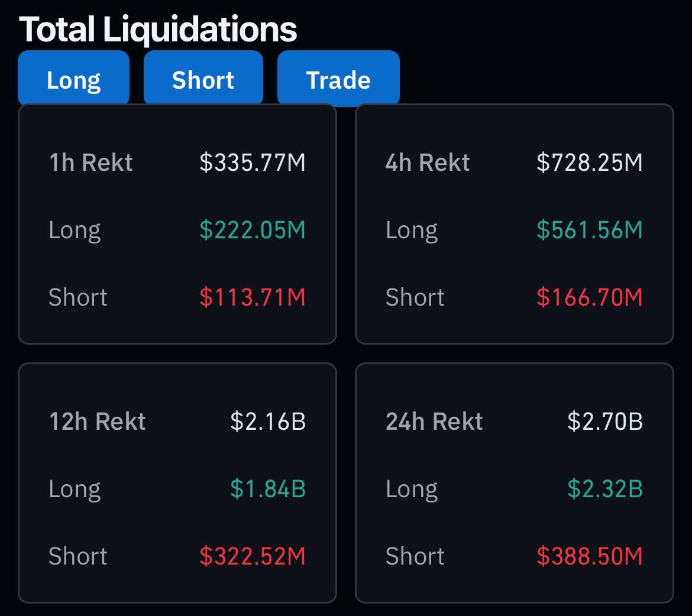
Task: Select the 24h Rekt label
Action: 434,422
